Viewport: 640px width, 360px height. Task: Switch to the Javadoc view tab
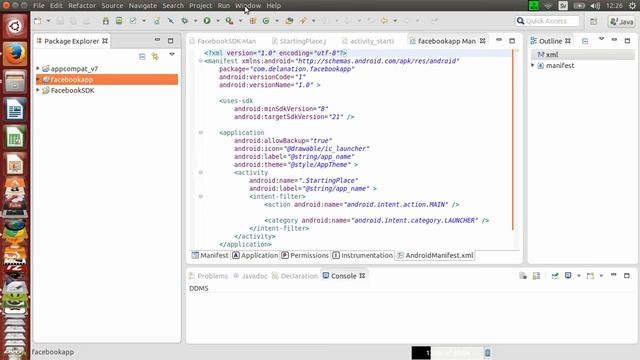250,276
